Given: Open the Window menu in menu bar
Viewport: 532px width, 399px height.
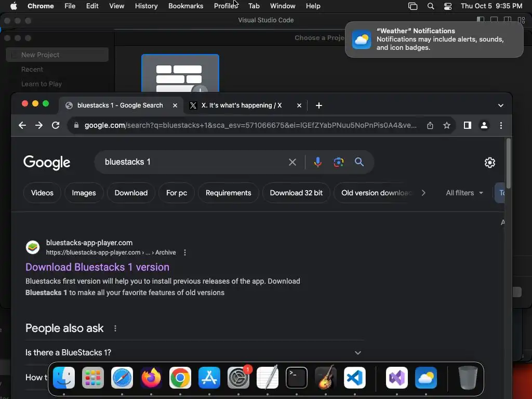Looking at the screenshot, I should tap(283, 6).
